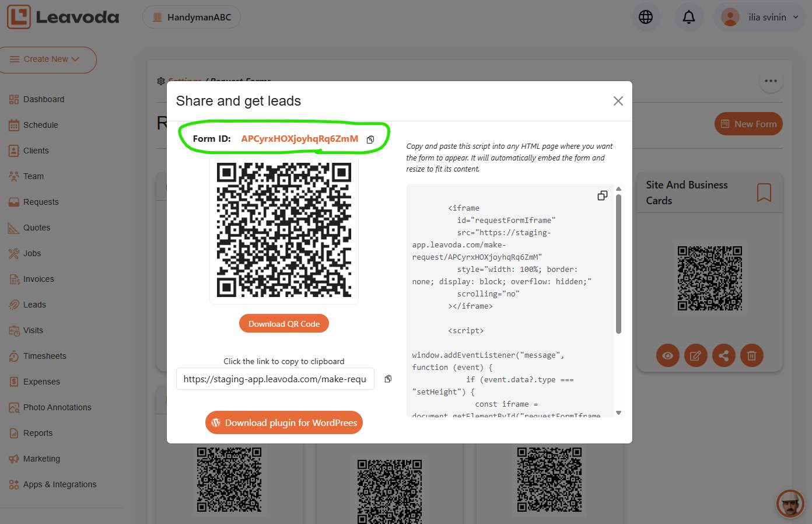This screenshot has width=812, height=524.
Task: Navigate to Timesheets
Action: coord(45,356)
